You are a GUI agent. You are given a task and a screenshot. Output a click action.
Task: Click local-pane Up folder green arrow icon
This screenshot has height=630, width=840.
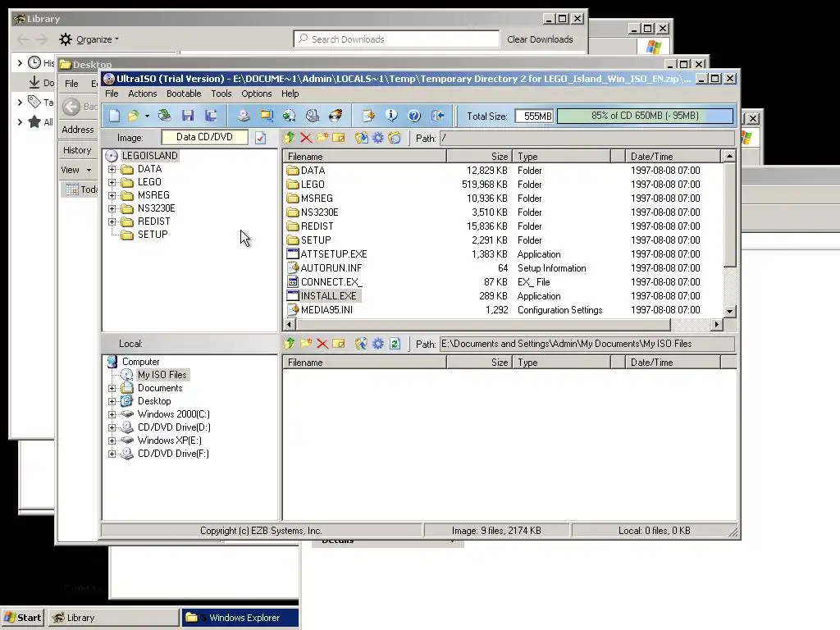pos(290,344)
